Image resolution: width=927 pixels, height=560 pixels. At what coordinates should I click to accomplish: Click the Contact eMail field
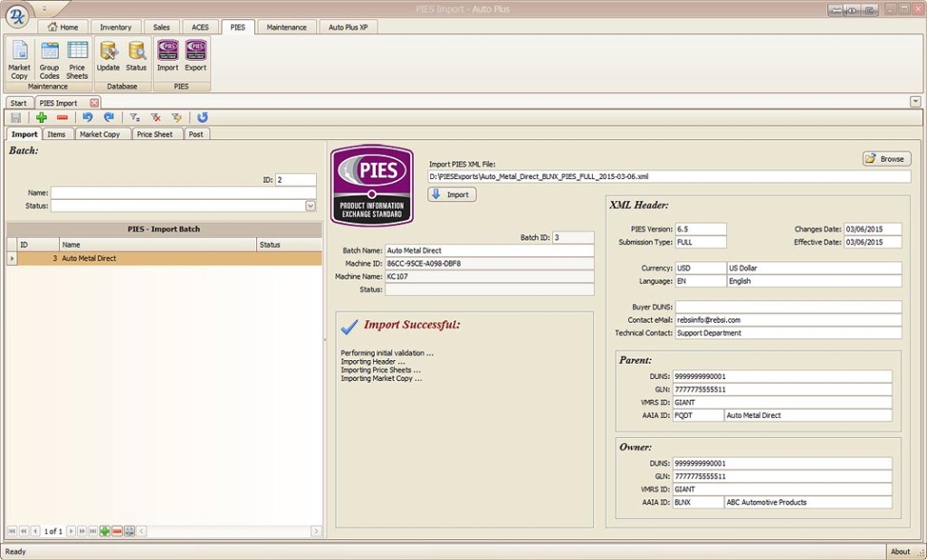point(788,320)
